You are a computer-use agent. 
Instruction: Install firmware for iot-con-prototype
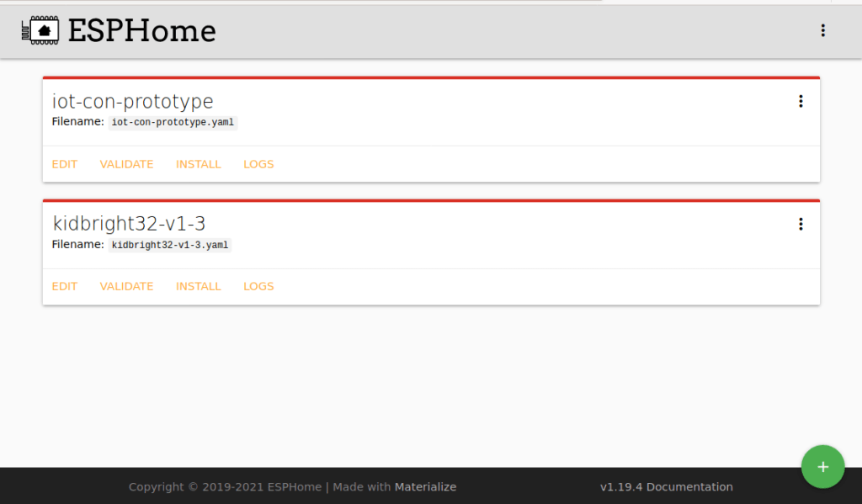tap(199, 164)
